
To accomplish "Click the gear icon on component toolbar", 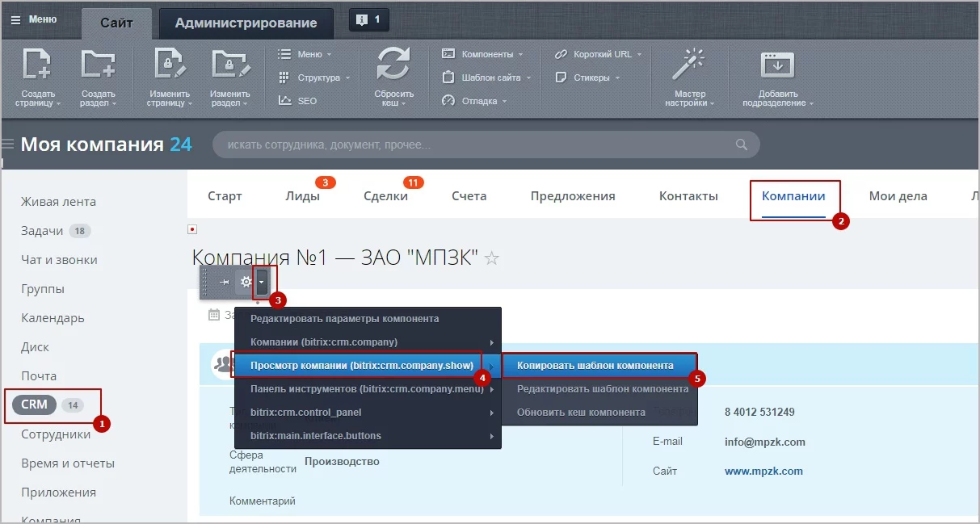I will pyautogui.click(x=246, y=282).
